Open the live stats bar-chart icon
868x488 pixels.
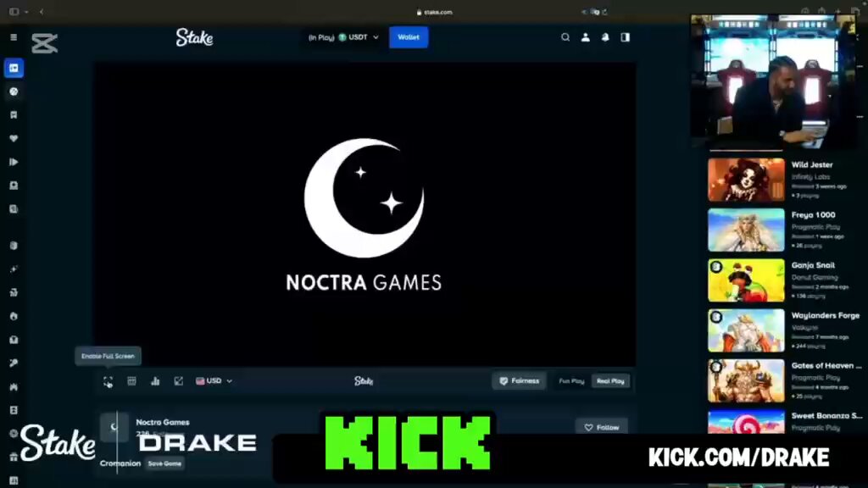coord(155,381)
